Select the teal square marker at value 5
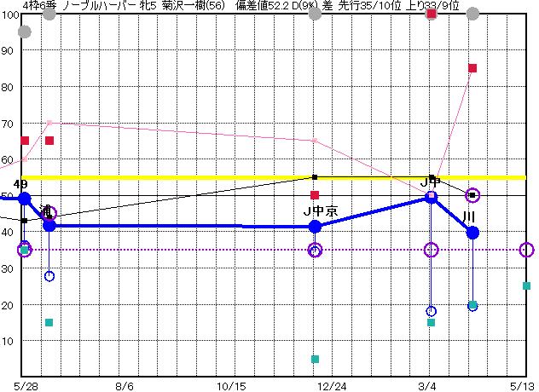This screenshot has height=392, width=539. pos(315,359)
